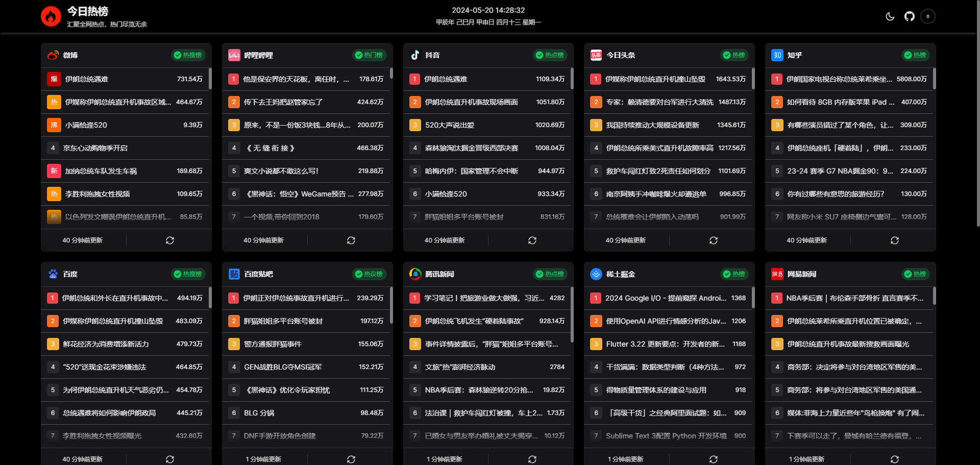
Task: Click the page vertical scrollbar
Action: pyautogui.click(x=977, y=112)
